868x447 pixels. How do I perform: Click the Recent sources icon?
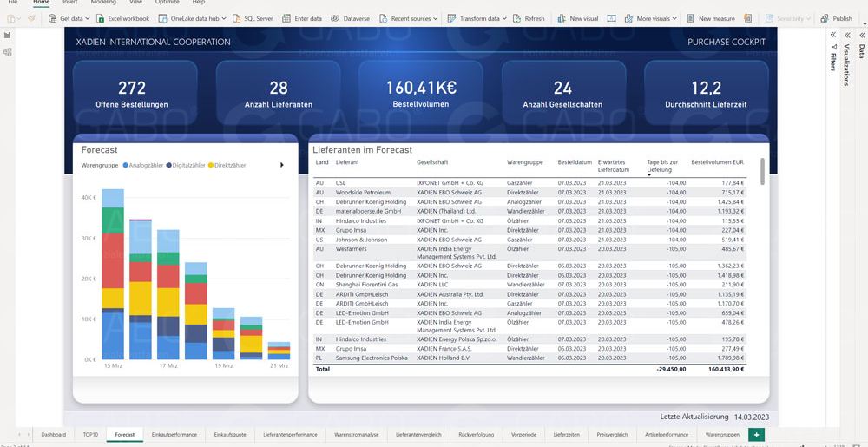(383, 18)
